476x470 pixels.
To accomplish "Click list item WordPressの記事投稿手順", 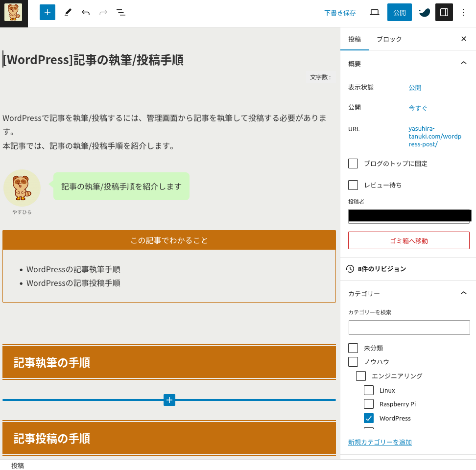I will point(73,283).
